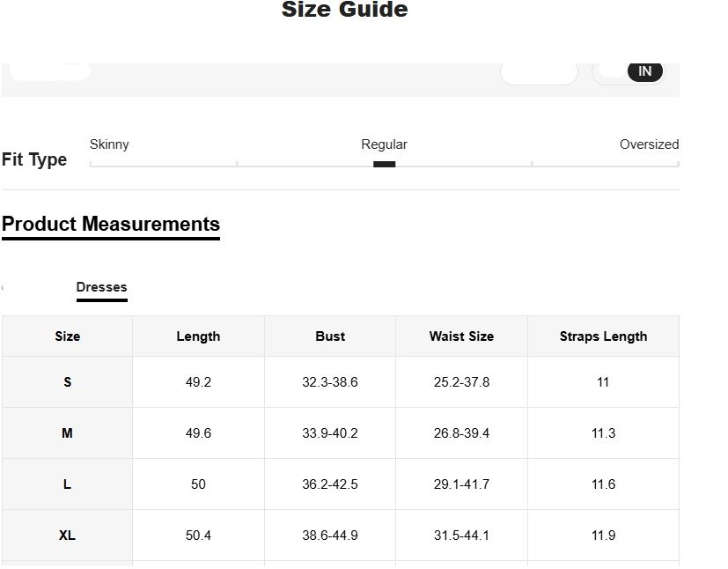The image size is (728, 569).
Task: Click the Waist Size column header
Action: coord(461,336)
